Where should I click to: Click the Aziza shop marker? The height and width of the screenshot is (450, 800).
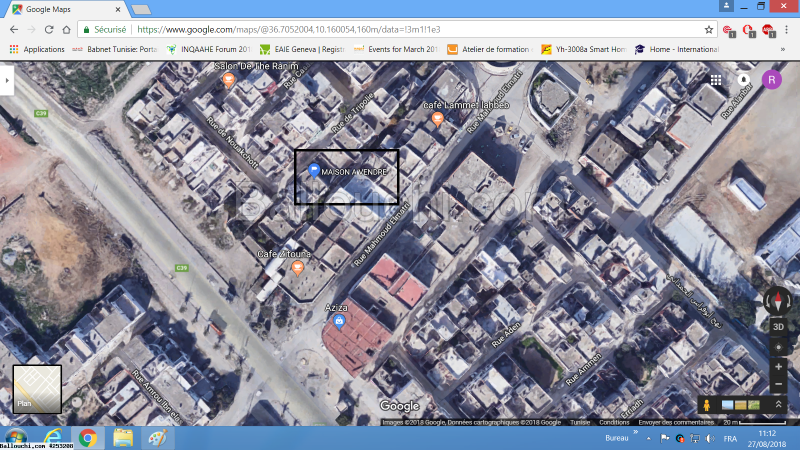pos(339,321)
